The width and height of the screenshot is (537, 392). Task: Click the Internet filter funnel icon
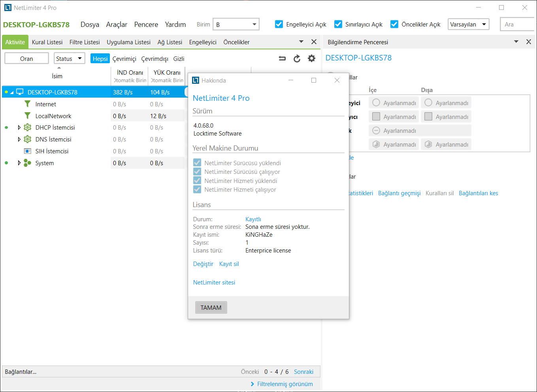pos(27,104)
